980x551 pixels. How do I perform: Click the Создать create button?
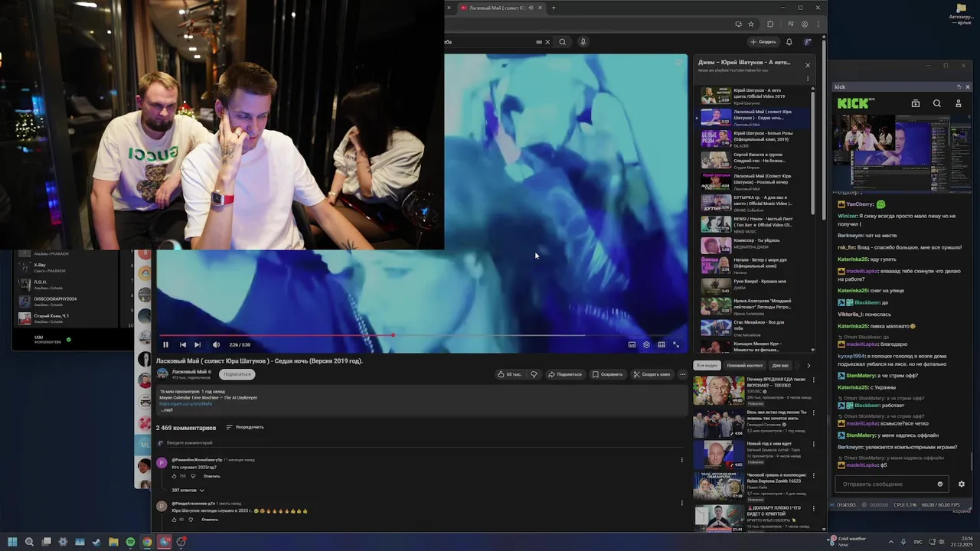[x=763, y=42]
